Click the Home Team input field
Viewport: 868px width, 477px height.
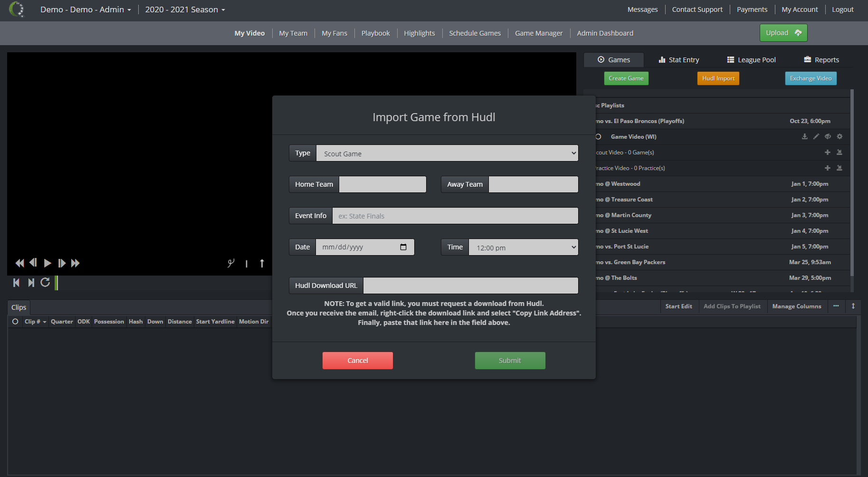click(x=382, y=184)
